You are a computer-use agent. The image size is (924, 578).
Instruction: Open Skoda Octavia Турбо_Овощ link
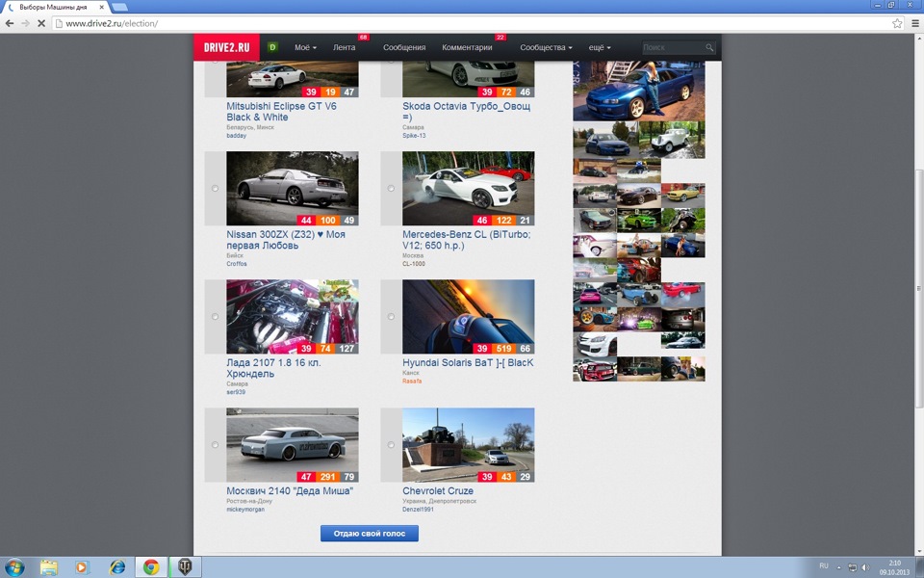(466, 112)
